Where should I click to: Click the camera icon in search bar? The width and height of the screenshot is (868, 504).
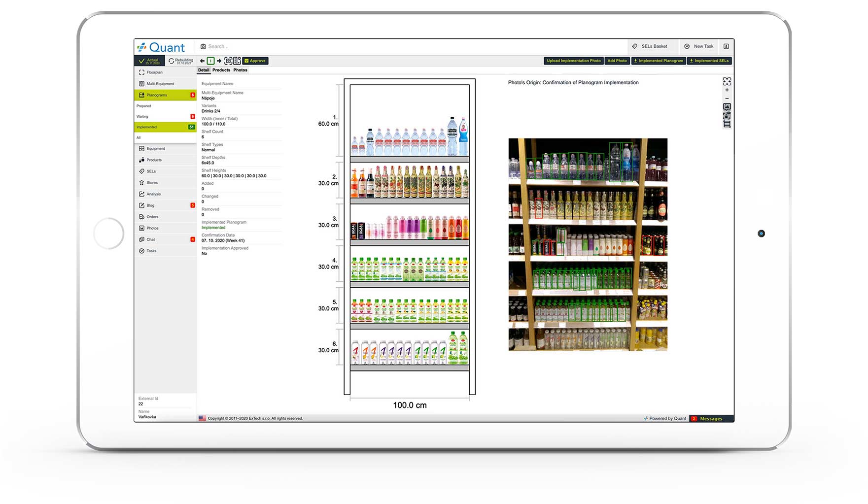[x=203, y=46]
